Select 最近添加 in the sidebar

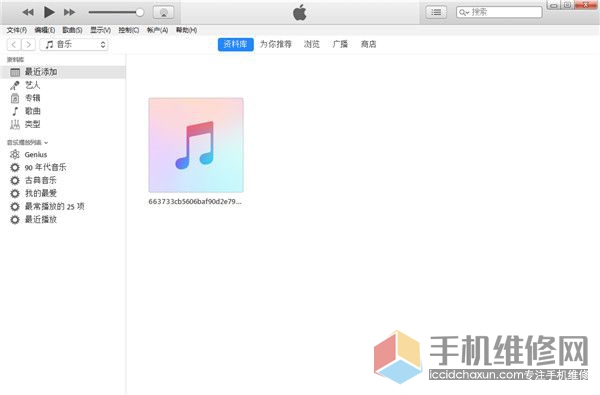click(63, 72)
